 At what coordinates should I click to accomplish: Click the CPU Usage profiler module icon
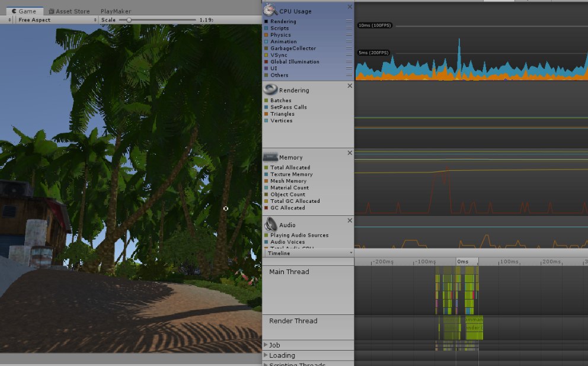[270, 9]
